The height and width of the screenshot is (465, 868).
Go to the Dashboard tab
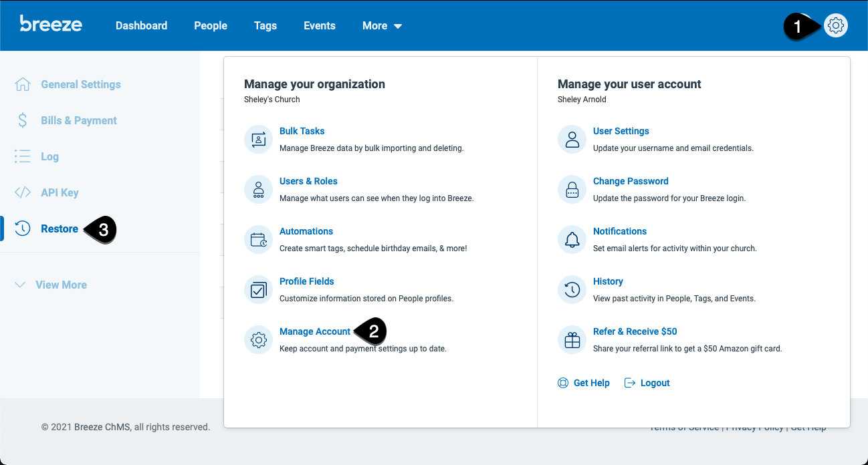pos(142,26)
